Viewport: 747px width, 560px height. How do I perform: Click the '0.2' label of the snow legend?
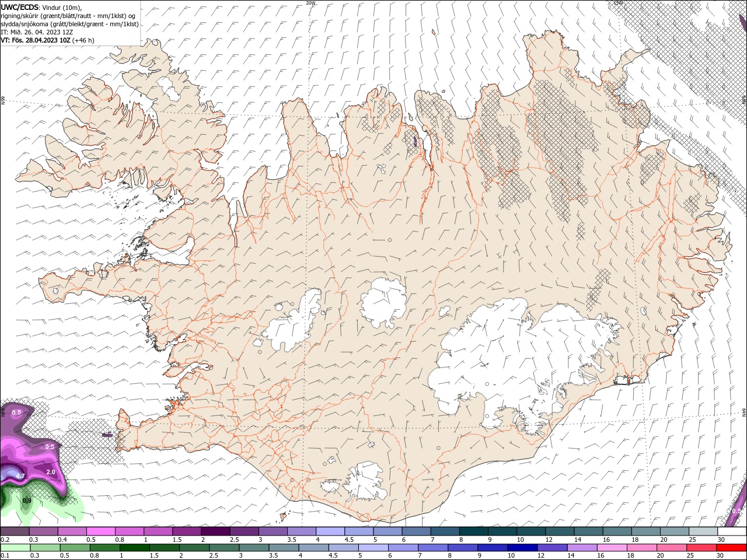[4, 540]
